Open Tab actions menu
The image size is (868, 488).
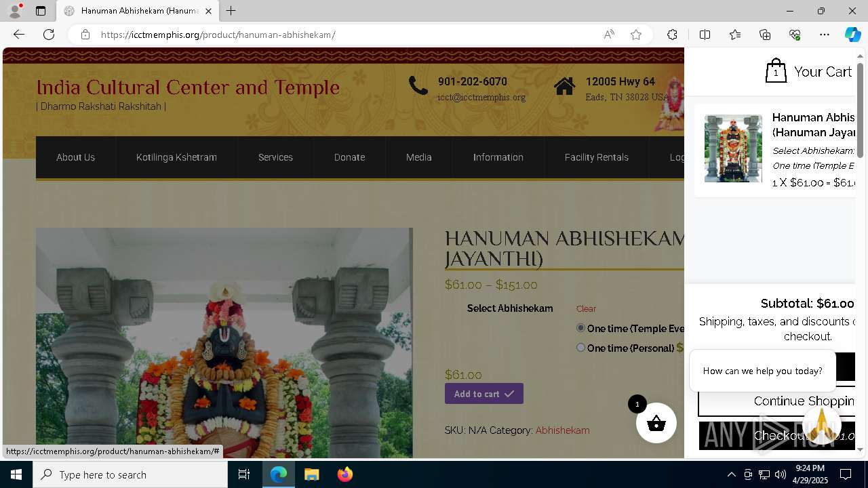(41, 11)
